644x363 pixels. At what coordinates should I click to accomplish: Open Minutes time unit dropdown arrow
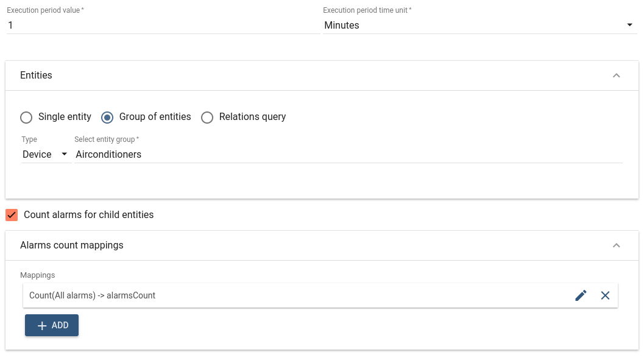coord(629,25)
